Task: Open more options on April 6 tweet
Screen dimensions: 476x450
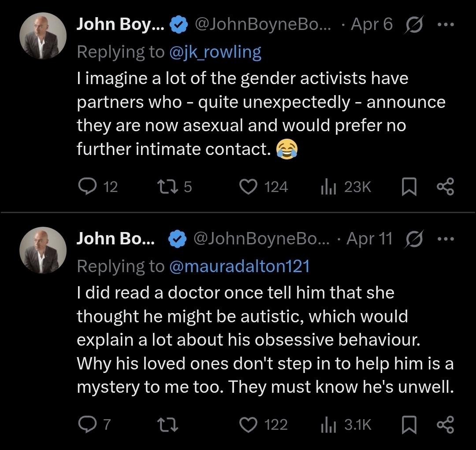Action: tap(445, 25)
